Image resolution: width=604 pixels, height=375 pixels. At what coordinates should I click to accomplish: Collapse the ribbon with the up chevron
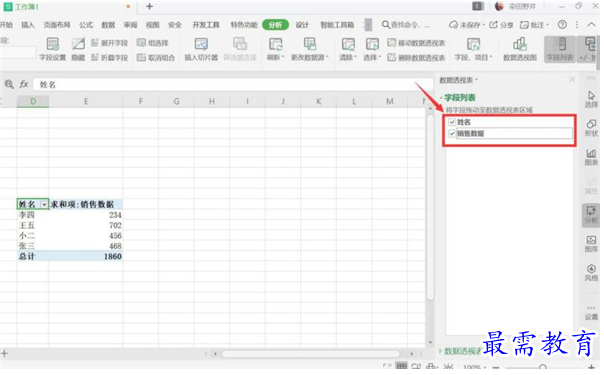point(591,24)
